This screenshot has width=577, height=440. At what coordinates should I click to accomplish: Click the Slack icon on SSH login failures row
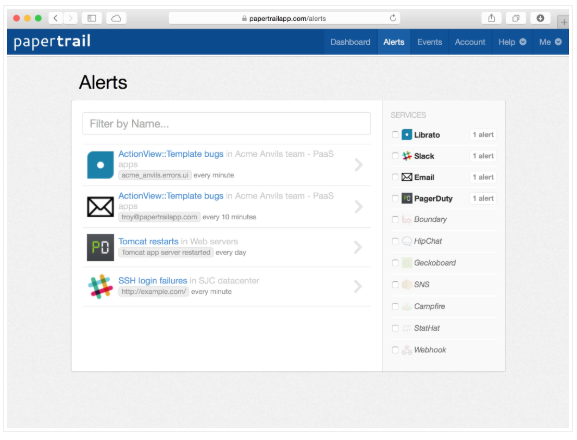coord(100,286)
